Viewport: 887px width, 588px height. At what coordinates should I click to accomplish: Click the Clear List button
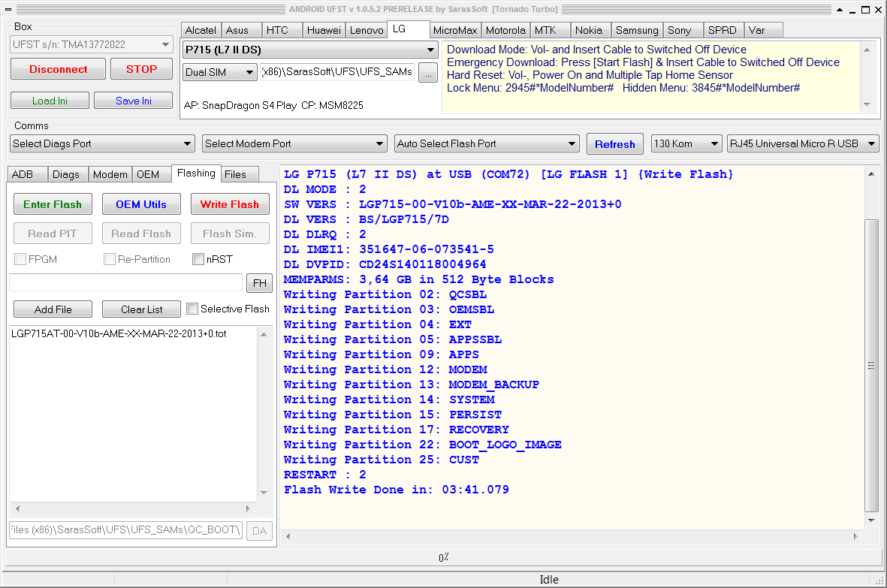click(x=141, y=309)
